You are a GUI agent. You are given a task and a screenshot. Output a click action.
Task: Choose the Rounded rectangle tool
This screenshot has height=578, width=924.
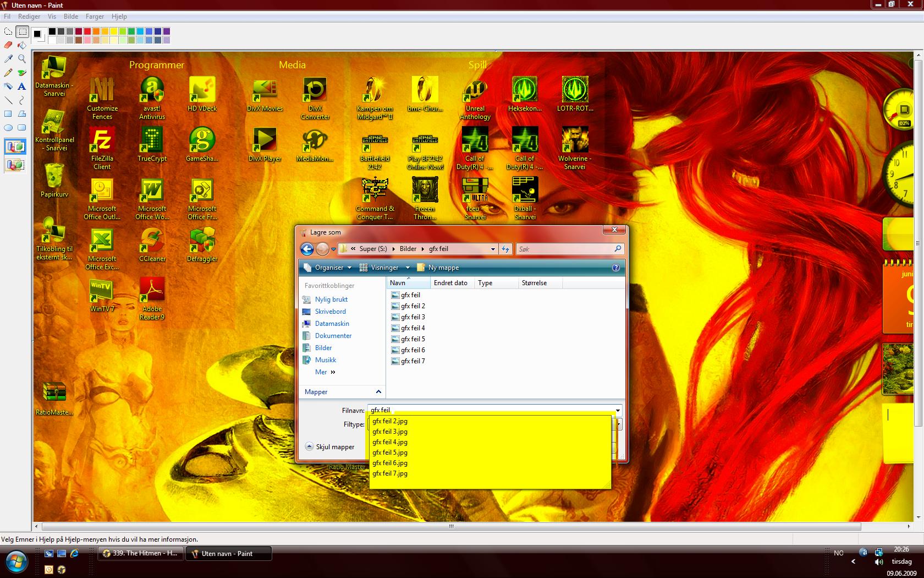point(22,128)
